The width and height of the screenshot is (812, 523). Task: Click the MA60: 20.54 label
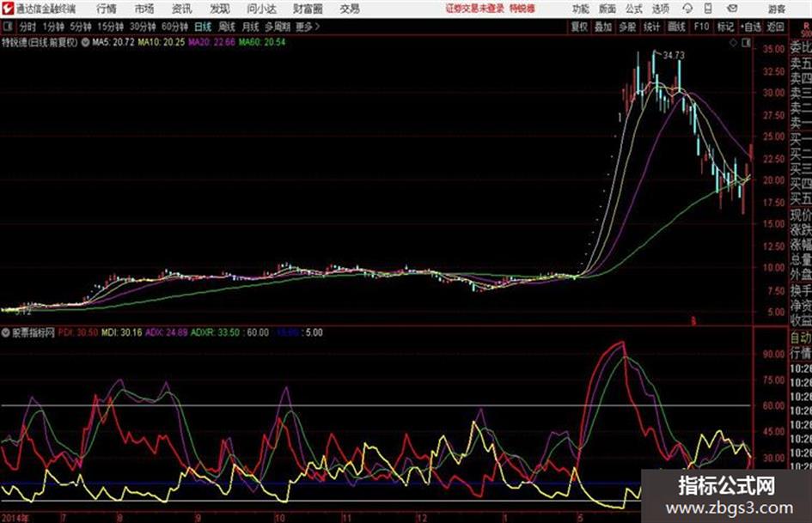pos(261,42)
